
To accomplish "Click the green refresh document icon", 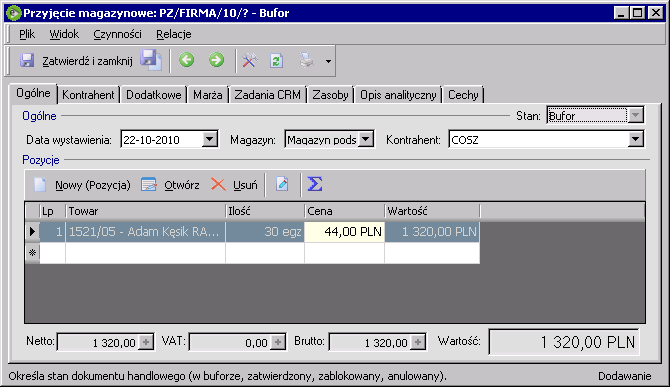I will tap(276, 61).
